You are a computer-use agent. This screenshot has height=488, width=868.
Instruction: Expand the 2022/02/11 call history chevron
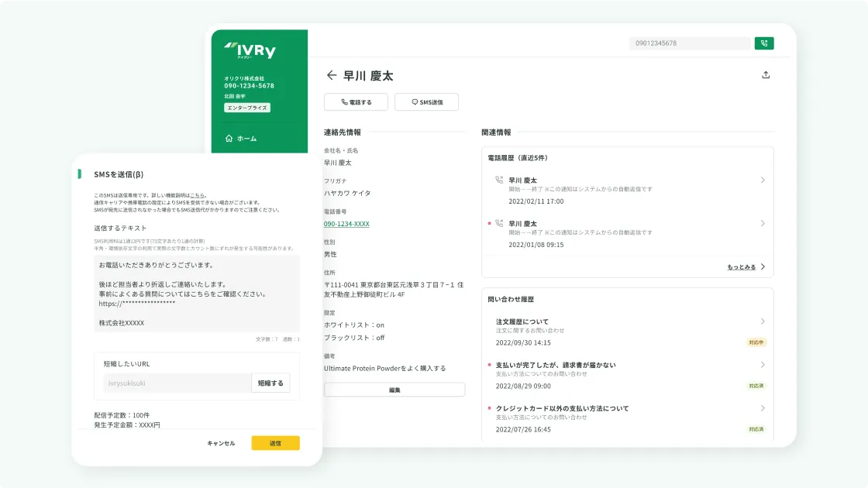click(x=763, y=180)
